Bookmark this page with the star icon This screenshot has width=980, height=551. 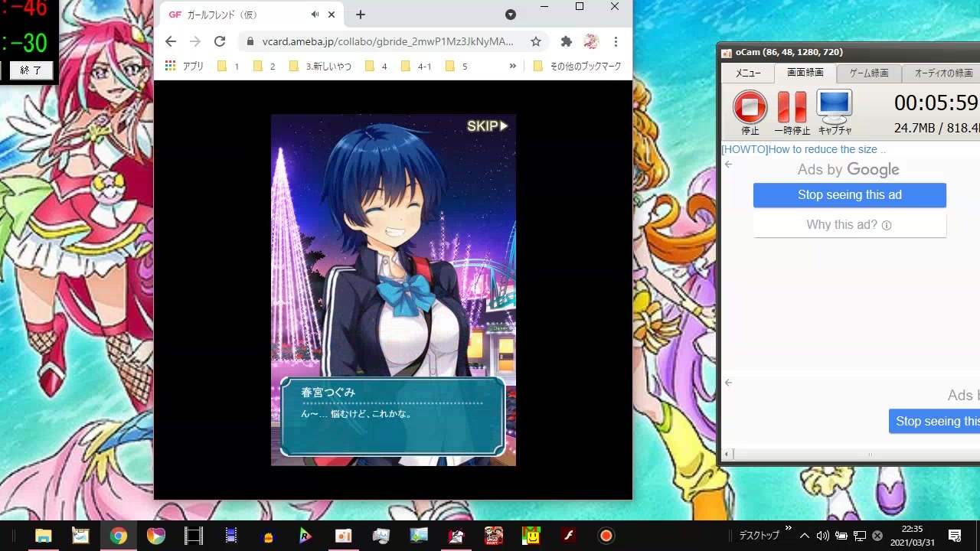536,41
